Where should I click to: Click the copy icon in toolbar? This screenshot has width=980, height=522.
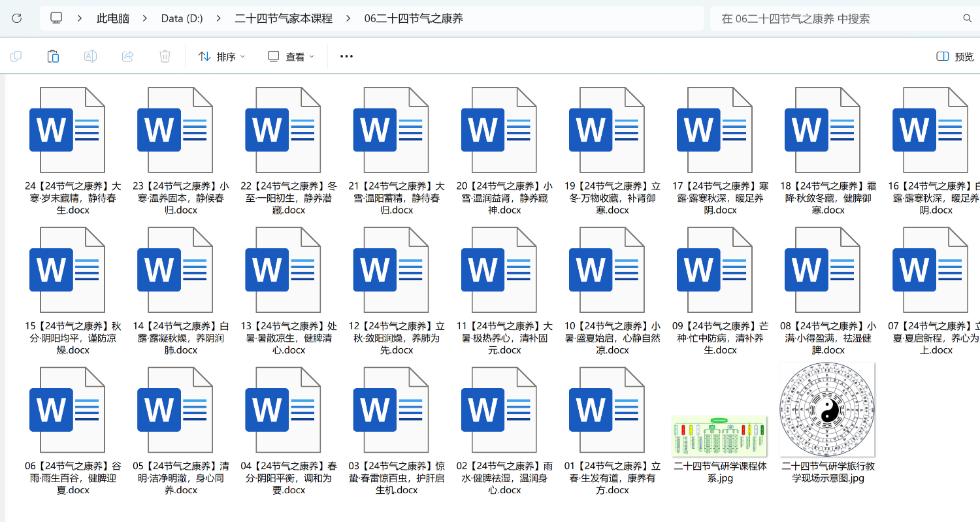pos(16,57)
